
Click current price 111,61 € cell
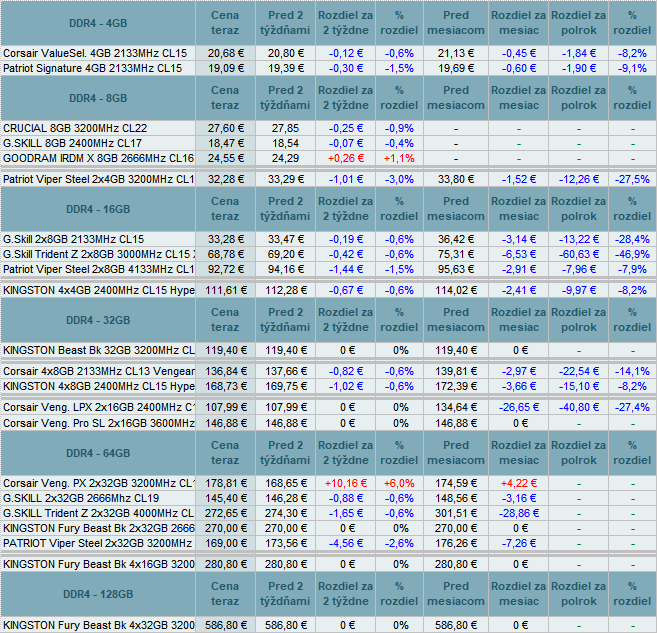click(225, 290)
